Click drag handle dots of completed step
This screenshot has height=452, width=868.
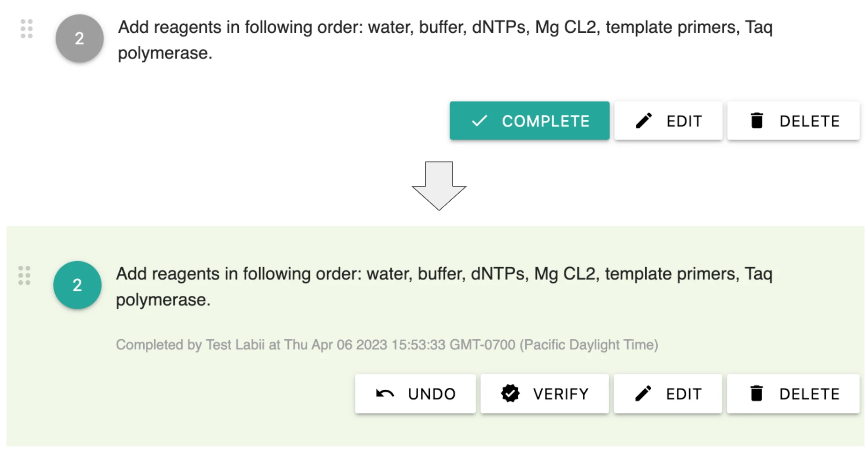tap(24, 276)
